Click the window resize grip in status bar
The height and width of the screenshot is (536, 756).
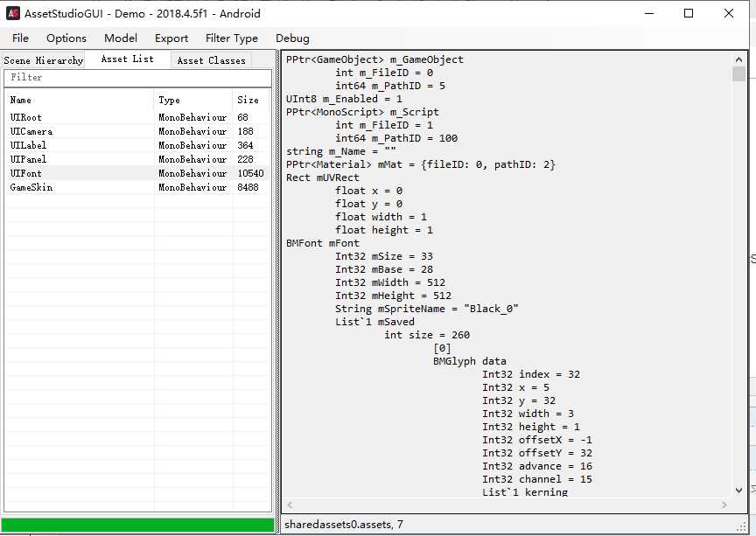(741, 527)
